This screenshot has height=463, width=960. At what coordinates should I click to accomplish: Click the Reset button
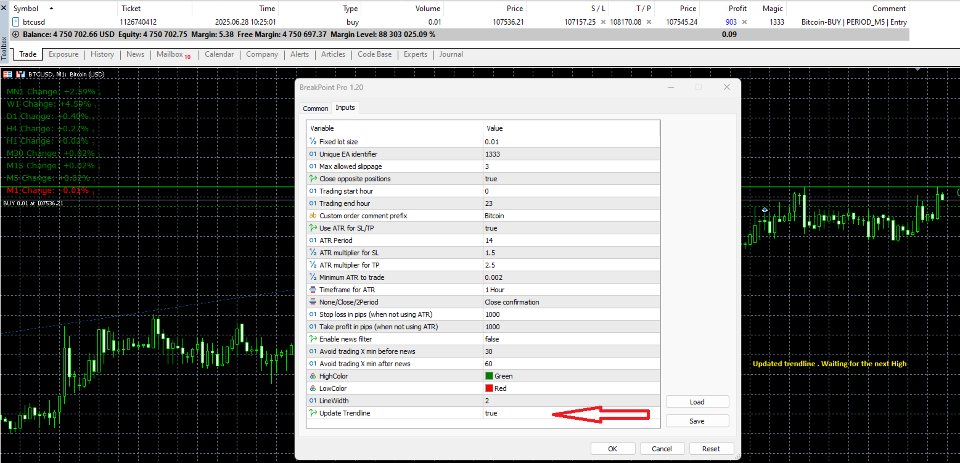pos(711,448)
